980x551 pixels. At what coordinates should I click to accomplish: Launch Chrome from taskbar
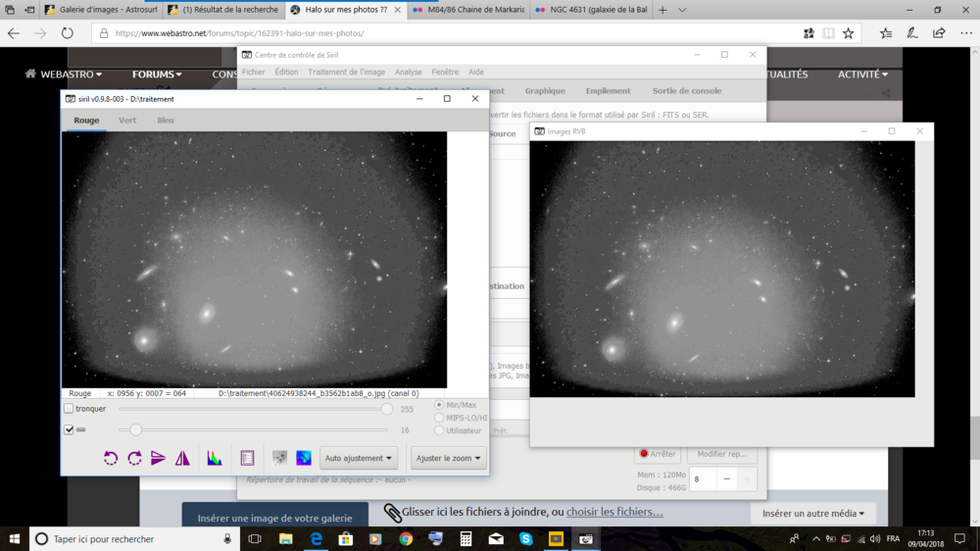click(x=406, y=538)
